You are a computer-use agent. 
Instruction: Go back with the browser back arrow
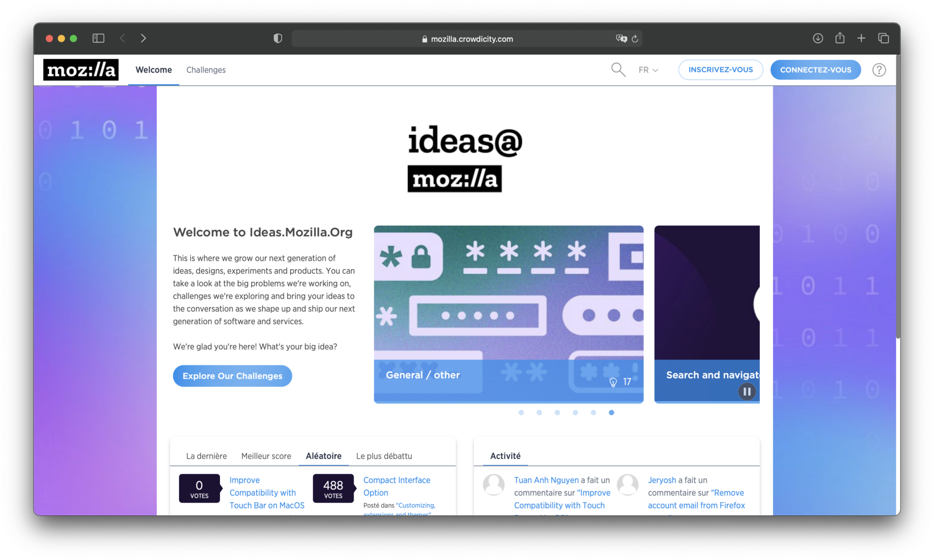tap(123, 38)
